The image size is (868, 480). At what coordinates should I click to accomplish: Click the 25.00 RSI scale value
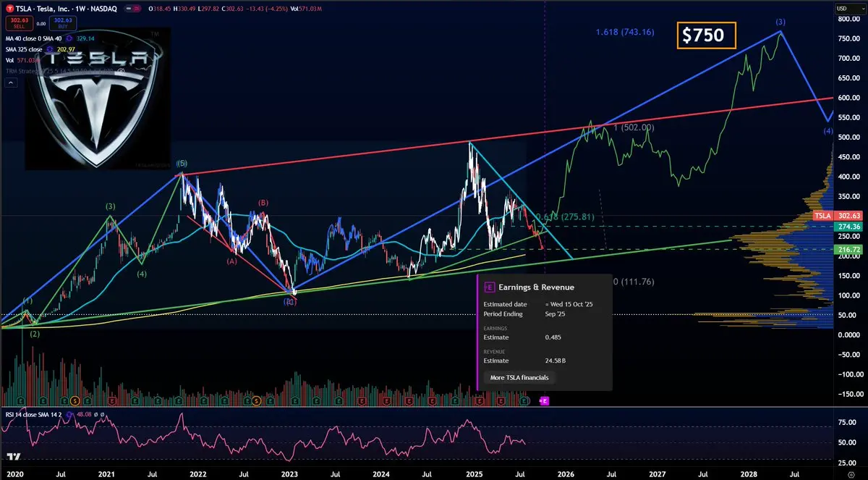tap(846, 462)
